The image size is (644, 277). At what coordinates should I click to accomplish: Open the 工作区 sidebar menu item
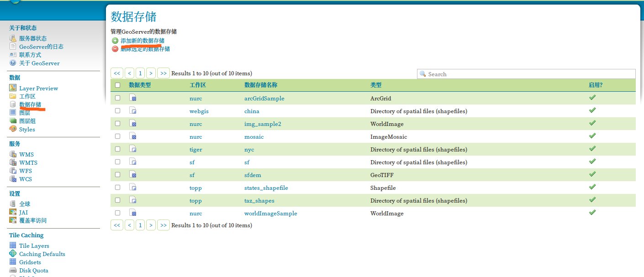[x=27, y=96]
